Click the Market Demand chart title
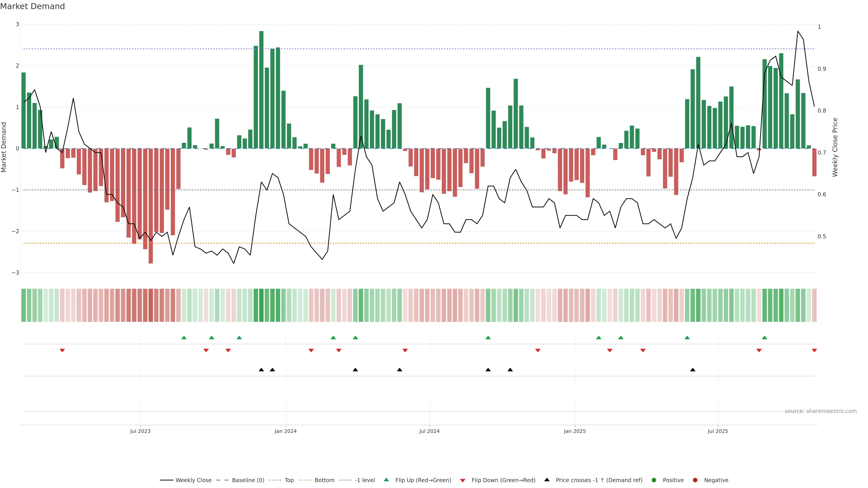 point(32,6)
